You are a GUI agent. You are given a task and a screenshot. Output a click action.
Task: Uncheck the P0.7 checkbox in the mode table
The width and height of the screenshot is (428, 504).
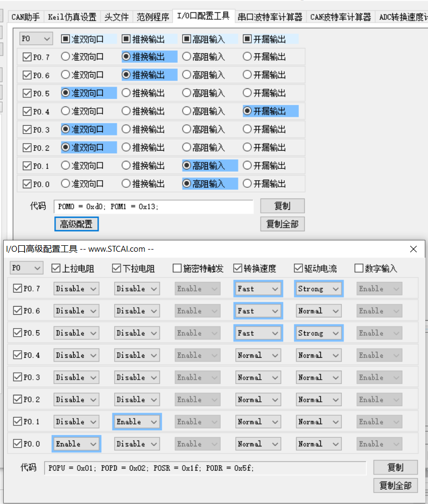[x=27, y=57]
